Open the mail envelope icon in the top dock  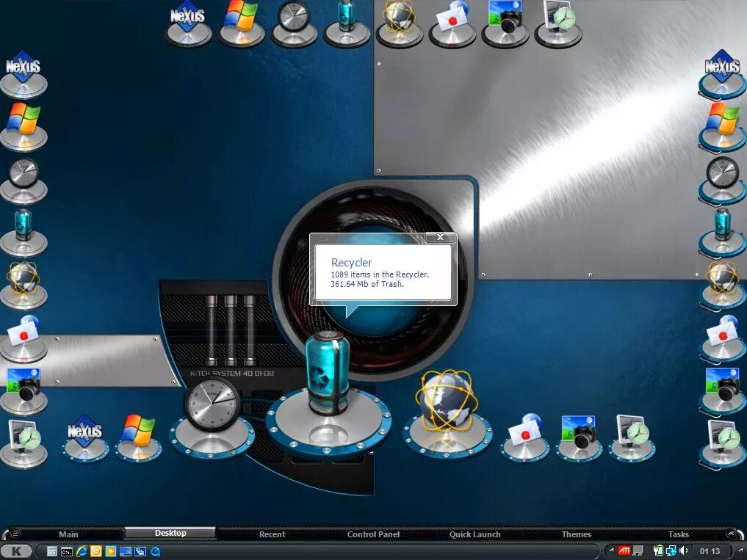[x=452, y=22]
